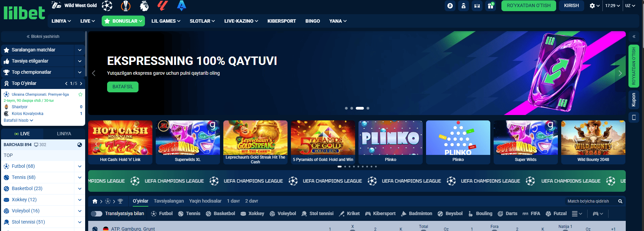
Task: Open Plinko game thumbnail with blue background
Action: click(458, 142)
